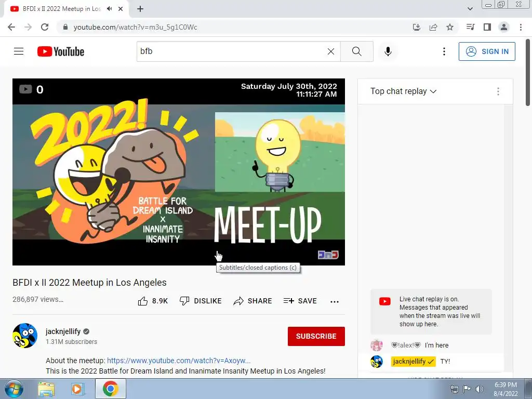Click the install app icon in address bar

(416, 27)
